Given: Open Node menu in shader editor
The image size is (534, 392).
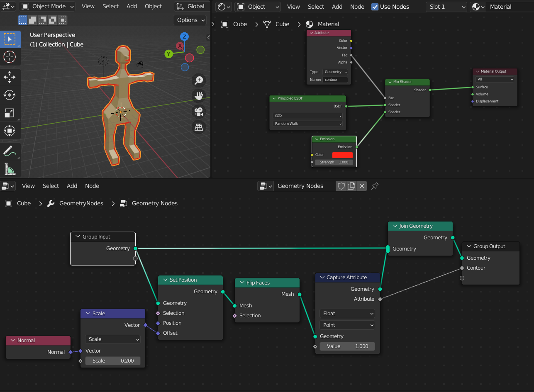Looking at the screenshot, I should [x=357, y=7].
